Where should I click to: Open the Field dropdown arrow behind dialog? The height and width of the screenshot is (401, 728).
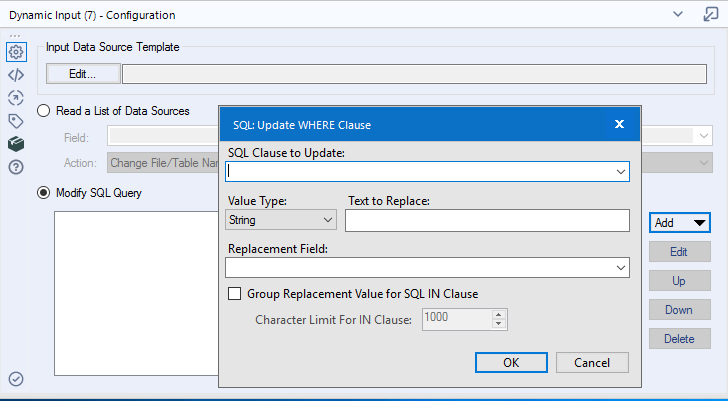pos(703,136)
